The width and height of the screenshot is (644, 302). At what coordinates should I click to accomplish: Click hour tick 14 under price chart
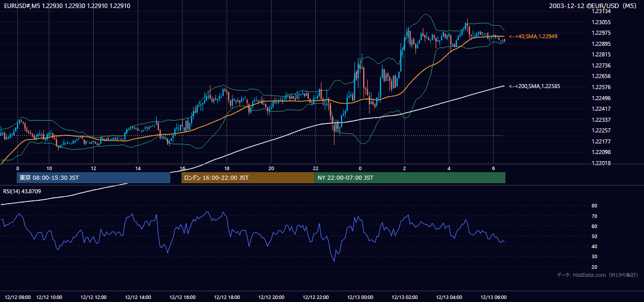coord(138,168)
